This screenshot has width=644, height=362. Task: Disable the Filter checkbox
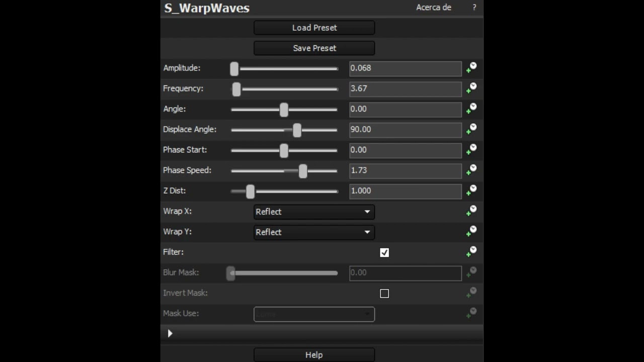384,252
